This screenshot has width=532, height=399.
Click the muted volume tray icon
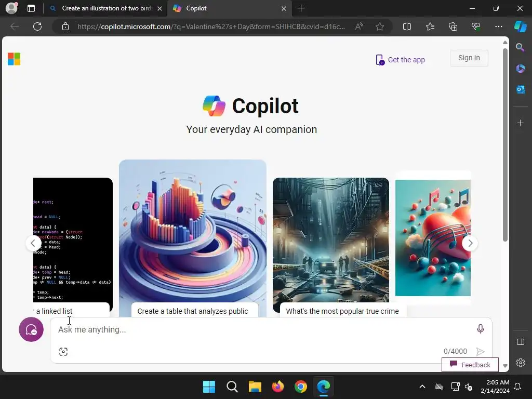pyautogui.click(x=469, y=387)
